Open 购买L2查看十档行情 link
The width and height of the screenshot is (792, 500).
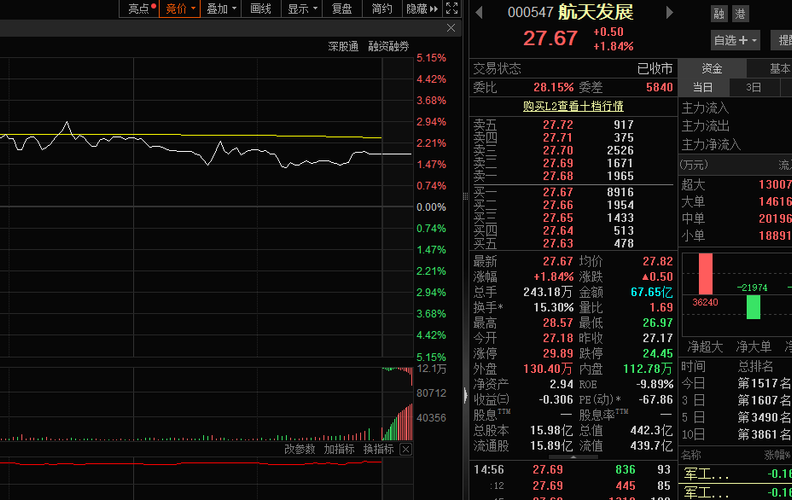pyautogui.click(x=573, y=106)
